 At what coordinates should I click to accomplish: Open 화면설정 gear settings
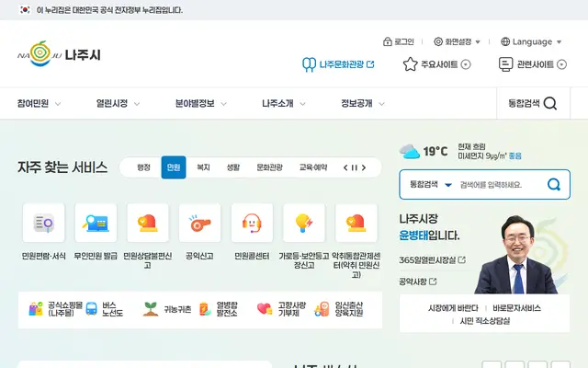coord(457,41)
